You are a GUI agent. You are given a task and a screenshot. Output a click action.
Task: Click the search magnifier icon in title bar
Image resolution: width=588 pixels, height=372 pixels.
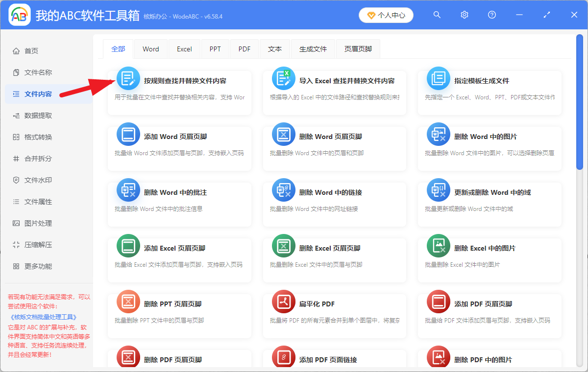437,15
